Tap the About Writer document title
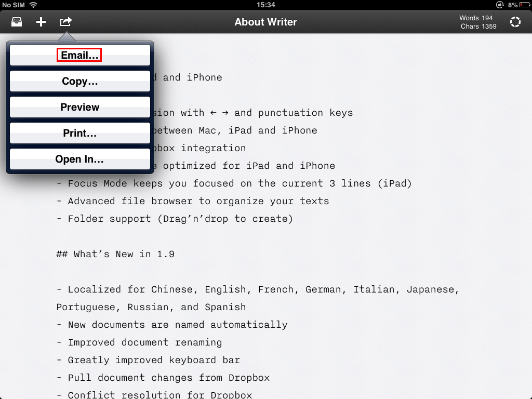 pyautogui.click(x=265, y=22)
